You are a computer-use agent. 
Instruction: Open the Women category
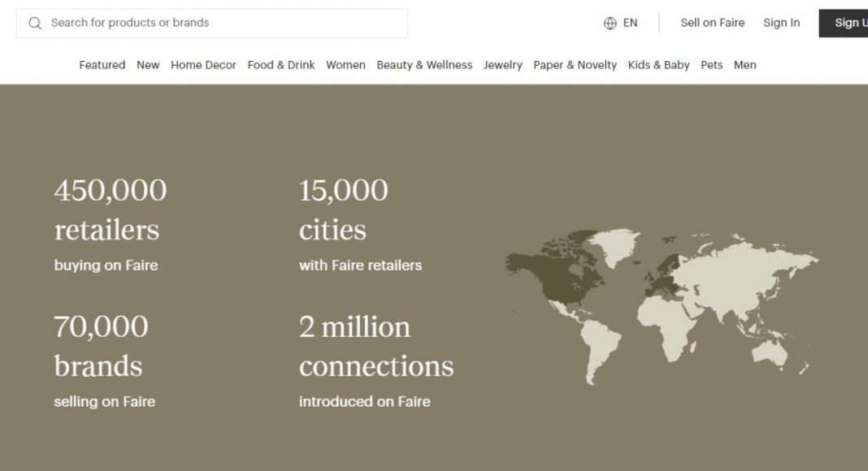click(345, 65)
